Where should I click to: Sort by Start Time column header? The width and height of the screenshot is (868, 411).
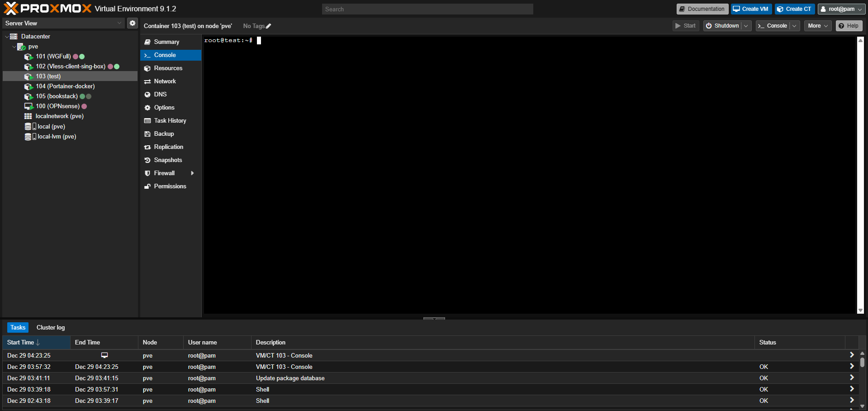click(36, 343)
